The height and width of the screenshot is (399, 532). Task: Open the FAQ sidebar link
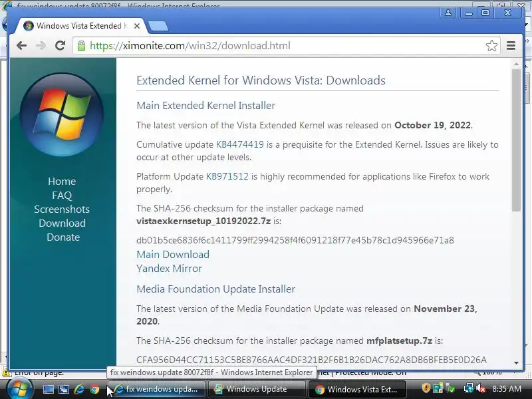tap(62, 195)
